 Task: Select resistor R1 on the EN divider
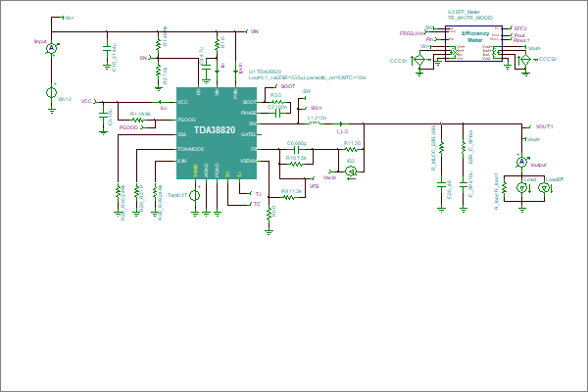158,44
